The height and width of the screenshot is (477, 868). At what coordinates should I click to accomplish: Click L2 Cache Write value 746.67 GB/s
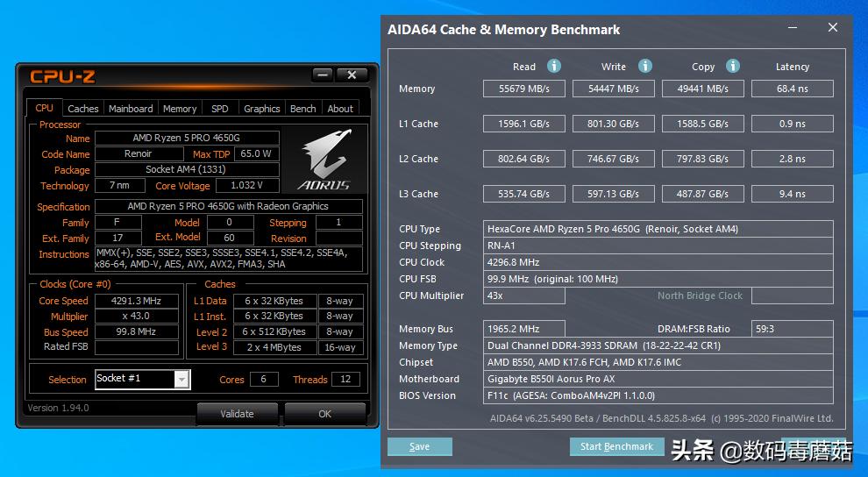(x=614, y=159)
